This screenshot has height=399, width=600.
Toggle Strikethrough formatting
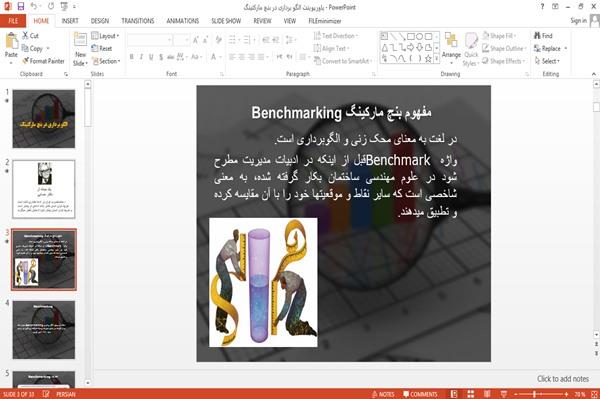click(x=171, y=57)
